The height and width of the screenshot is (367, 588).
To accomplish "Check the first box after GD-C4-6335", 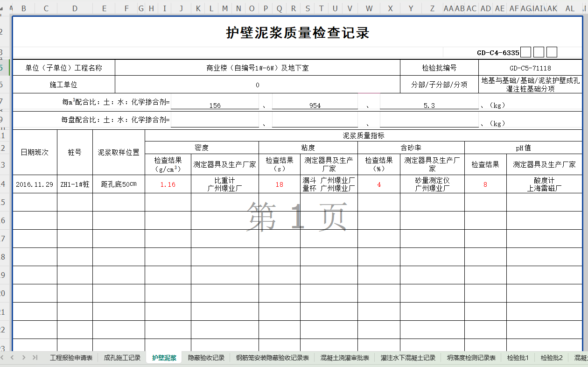I will pyautogui.click(x=525, y=52).
